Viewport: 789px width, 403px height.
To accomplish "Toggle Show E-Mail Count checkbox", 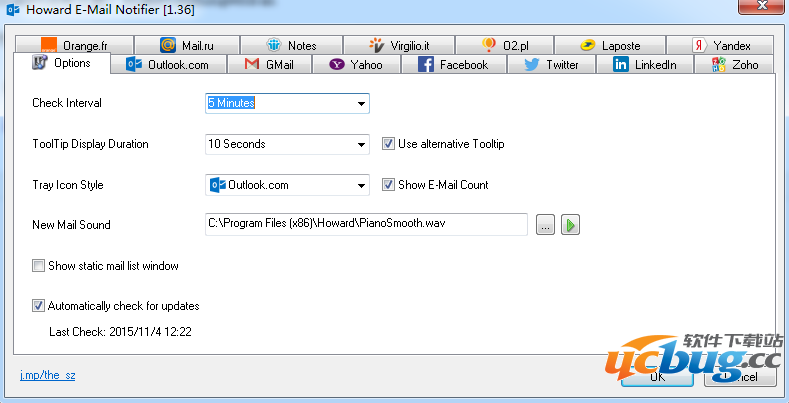I will click(388, 185).
